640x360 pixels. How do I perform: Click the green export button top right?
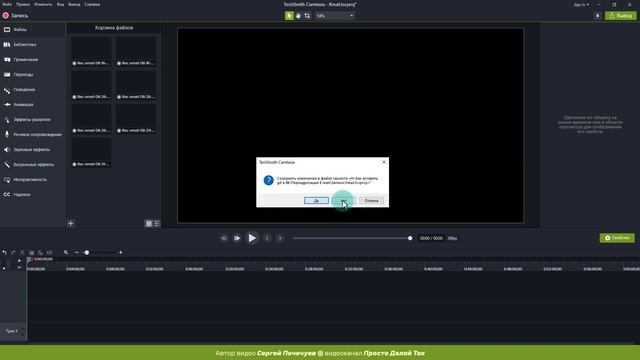click(x=620, y=16)
